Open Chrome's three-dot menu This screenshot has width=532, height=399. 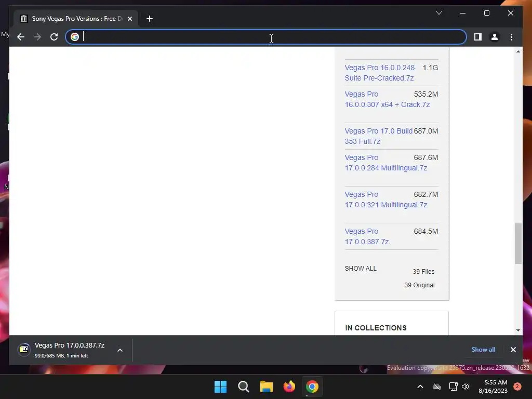(511, 37)
